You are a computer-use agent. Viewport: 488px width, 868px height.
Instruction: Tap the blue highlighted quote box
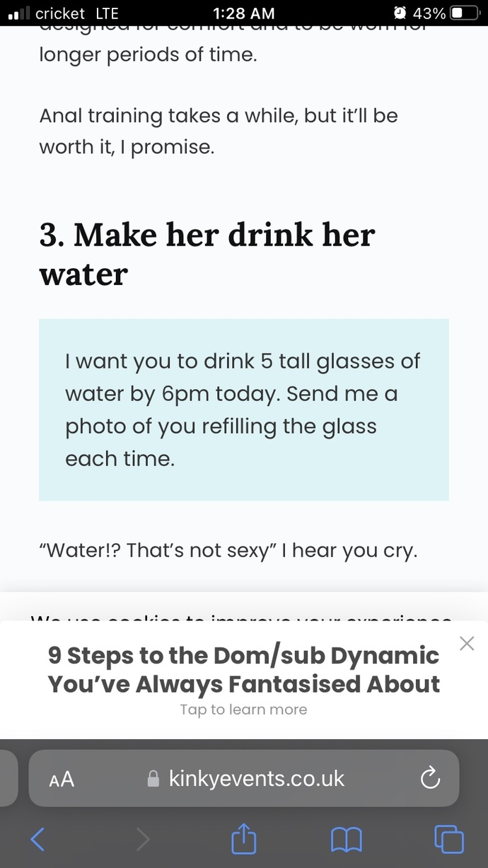pyautogui.click(x=243, y=410)
